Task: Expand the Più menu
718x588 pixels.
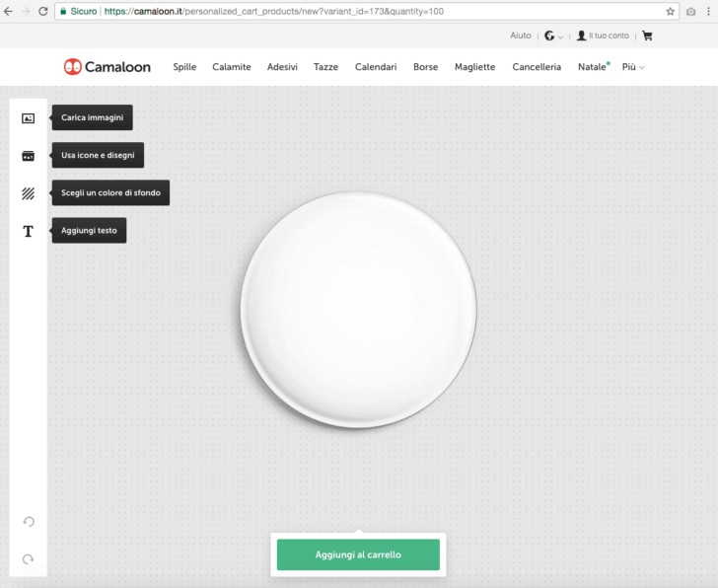Action: click(x=633, y=67)
